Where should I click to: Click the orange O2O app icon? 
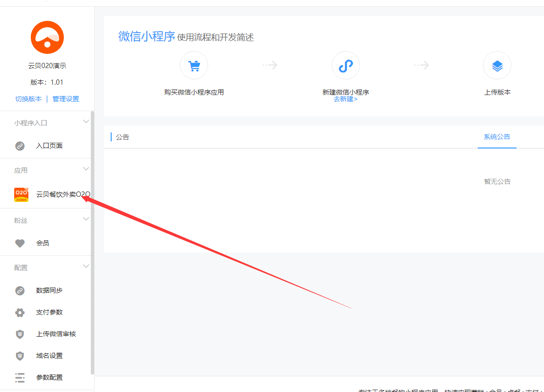pyautogui.click(x=21, y=195)
